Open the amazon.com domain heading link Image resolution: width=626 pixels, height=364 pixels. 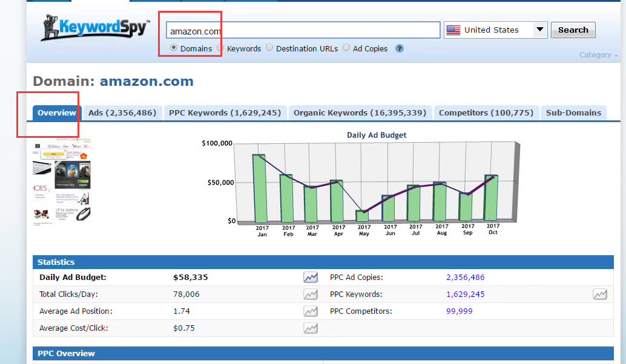tap(147, 82)
